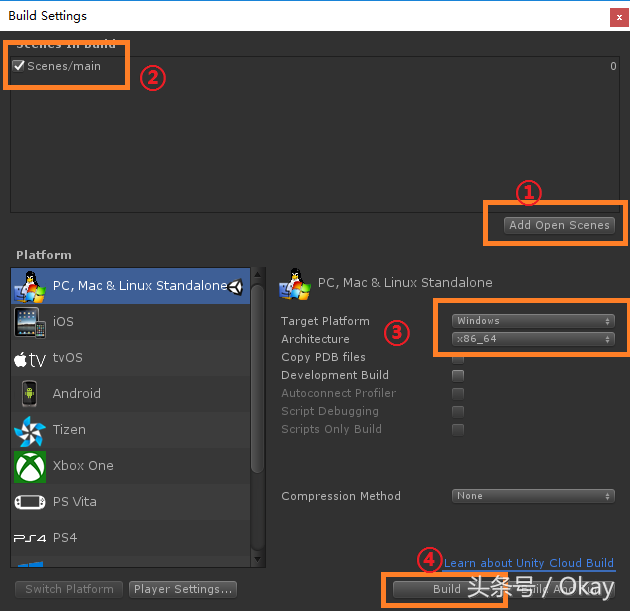Toggle the Script Debugging checkbox

458,412
